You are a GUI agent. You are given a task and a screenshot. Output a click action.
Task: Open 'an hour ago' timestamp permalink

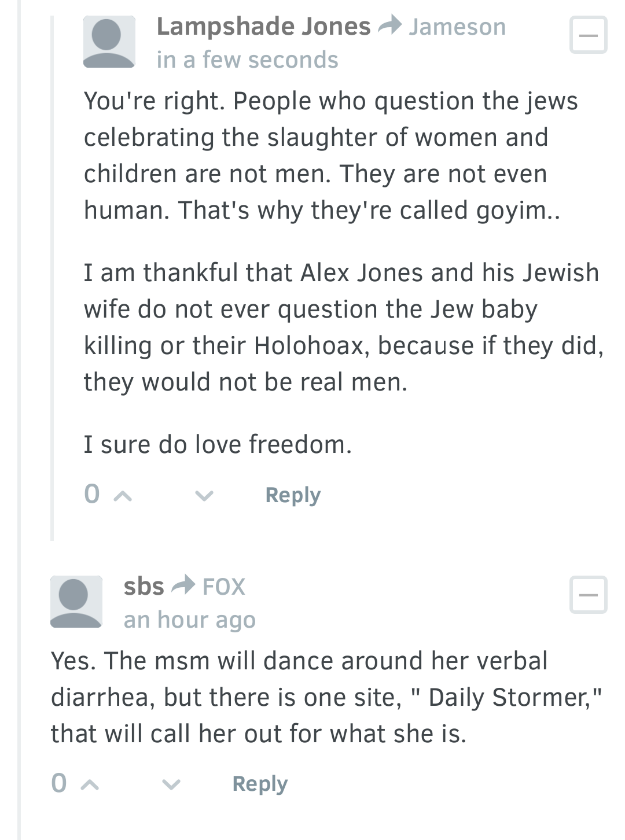tap(189, 620)
